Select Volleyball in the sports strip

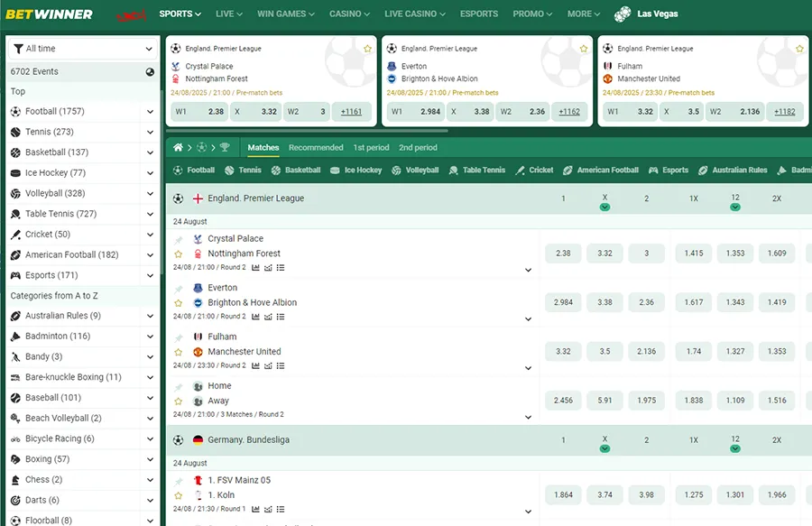point(415,171)
